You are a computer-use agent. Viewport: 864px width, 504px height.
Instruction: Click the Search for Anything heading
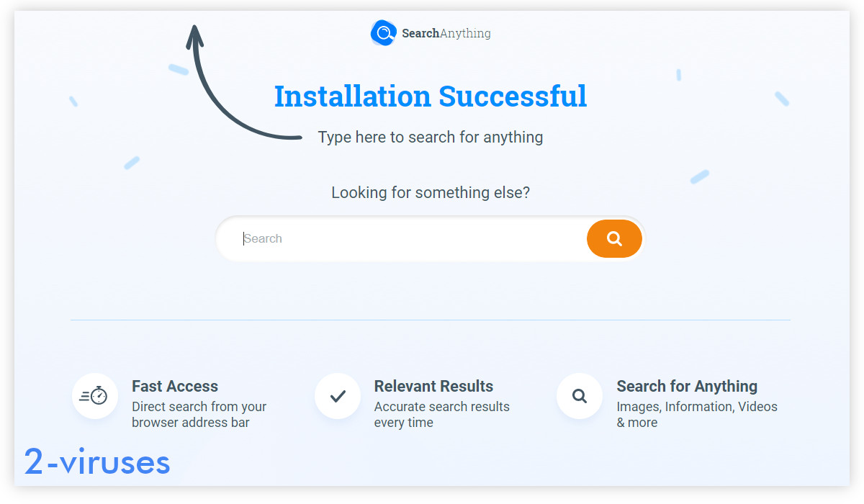click(x=687, y=386)
